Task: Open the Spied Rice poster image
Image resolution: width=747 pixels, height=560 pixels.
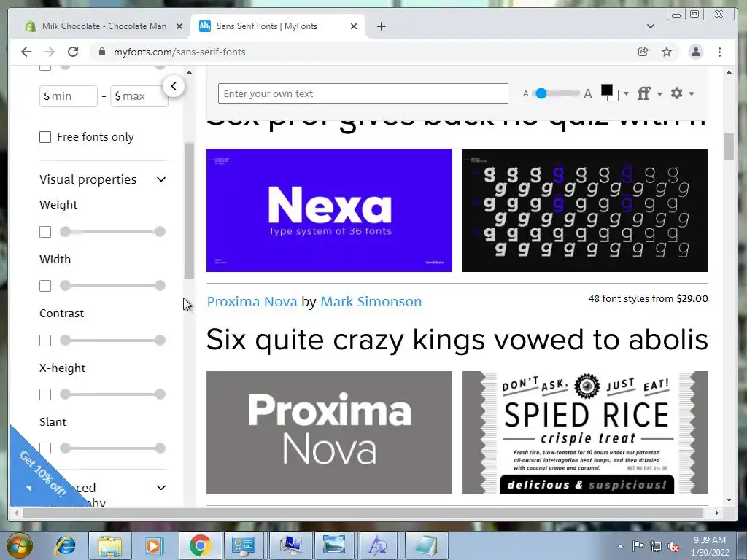Action: coord(585,433)
